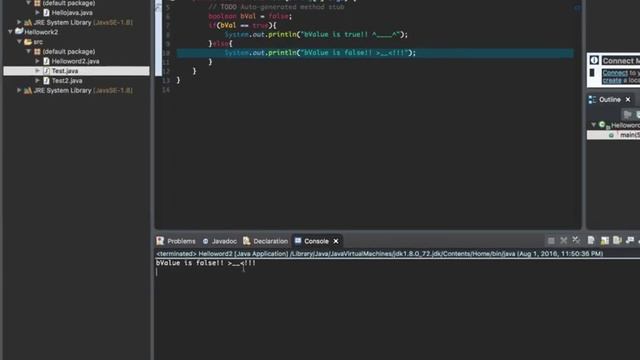
Task: Click Pin Console icon
Action: 630,240
